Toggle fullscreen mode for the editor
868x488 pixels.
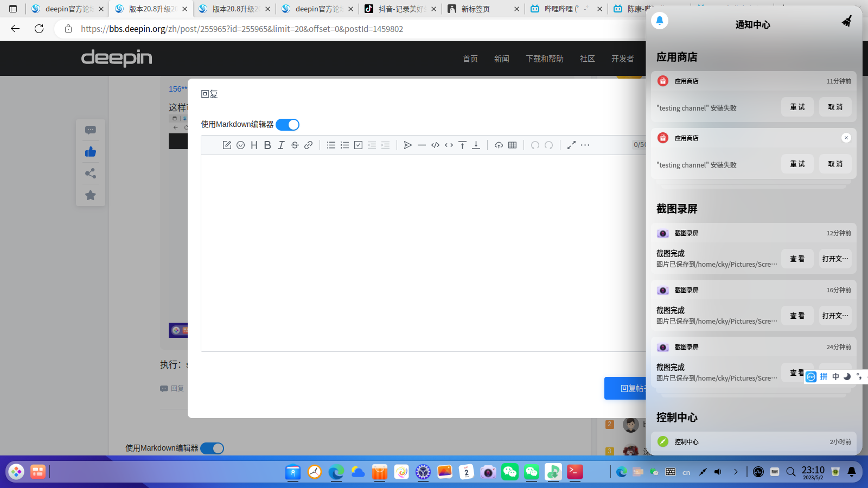coord(571,145)
